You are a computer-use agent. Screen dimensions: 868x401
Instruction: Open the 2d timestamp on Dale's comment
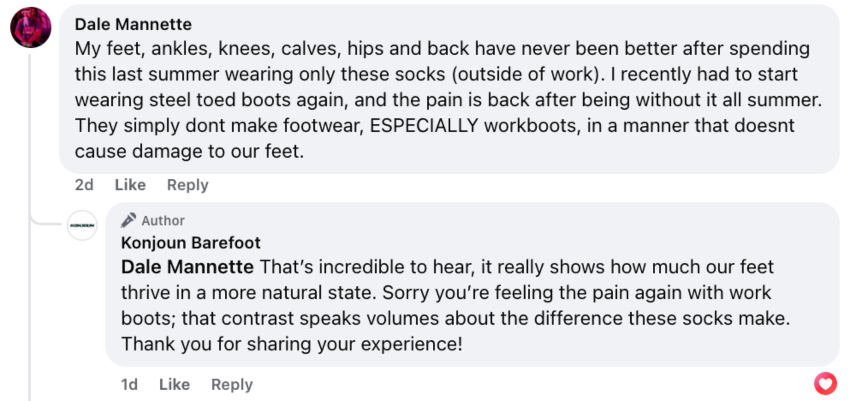[84, 185]
